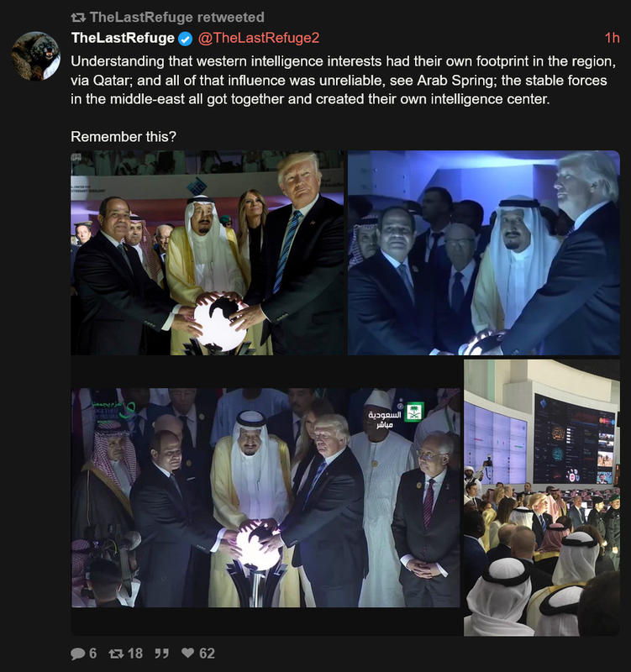631x672 pixels.
Task: Click the tweet body text
Action: 343,80
